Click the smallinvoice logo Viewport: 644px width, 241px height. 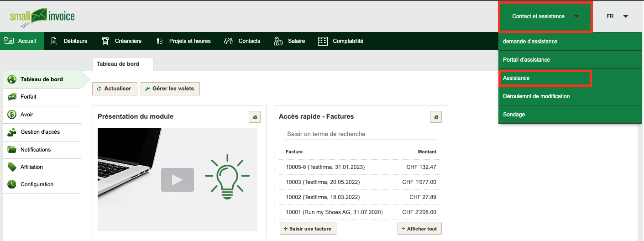click(42, 17)
